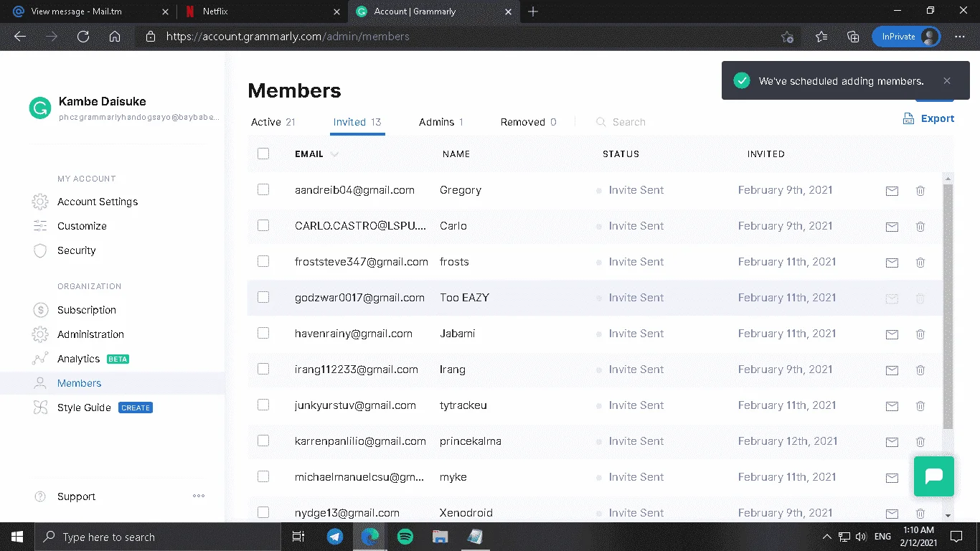Click the members list vertical scrollbar
The width and height of the screenshot is (980, 551).
[948, 306]
